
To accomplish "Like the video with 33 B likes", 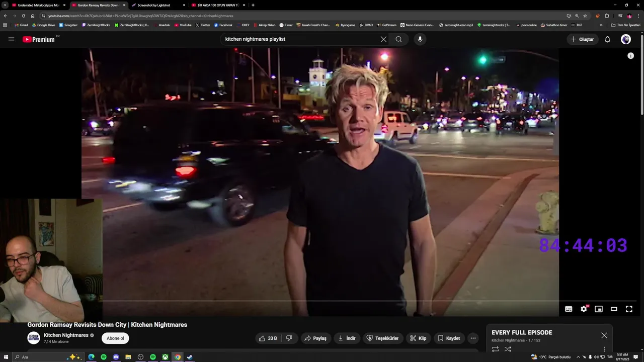I will [x=268, y=338].
